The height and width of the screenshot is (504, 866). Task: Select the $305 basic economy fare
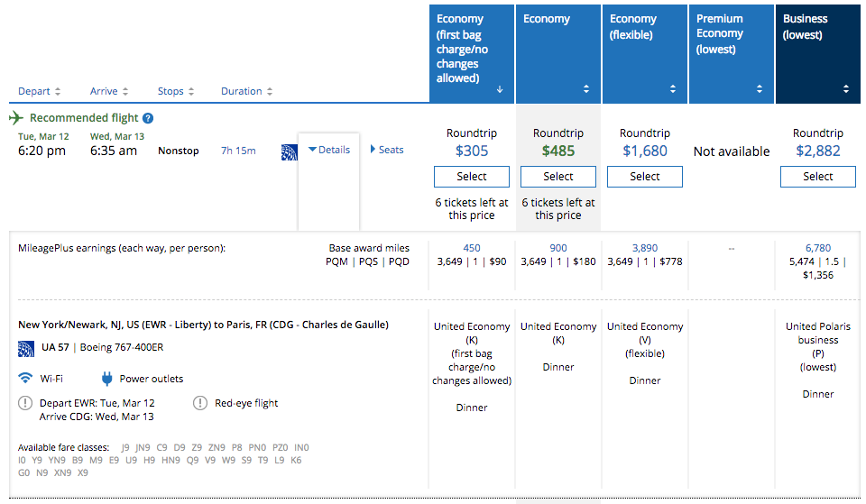tap(471, 177)
